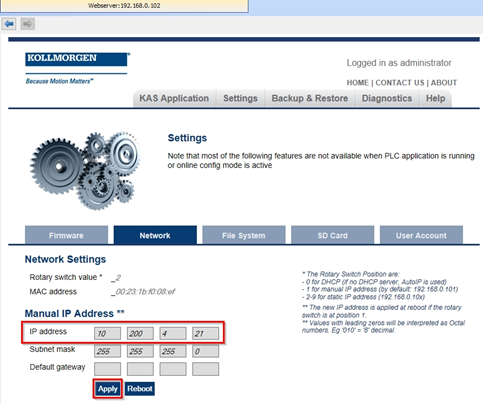This screenshot has width=483, height=404.
Task: Open the Diagnostics menu tab
Action: coord(387,99)
